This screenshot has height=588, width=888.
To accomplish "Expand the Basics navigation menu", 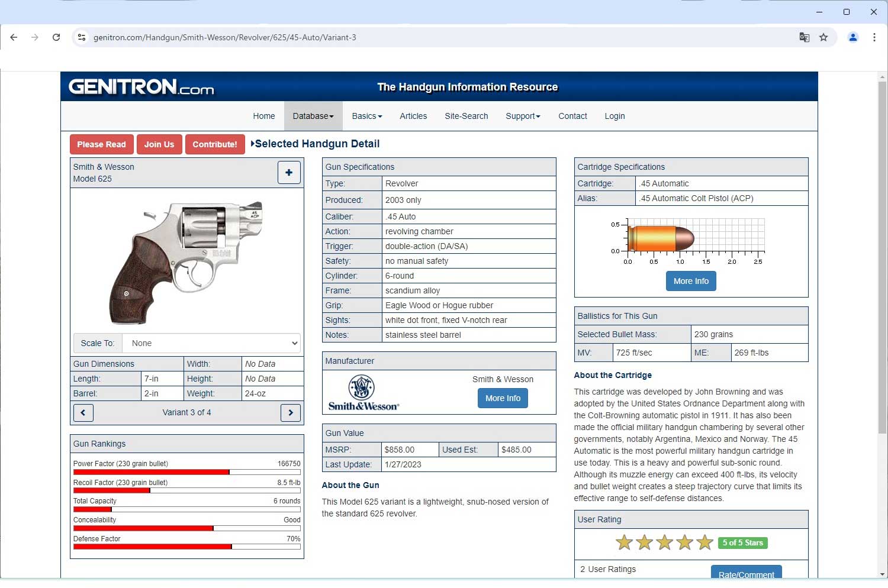I will pyautogui.click(x=366, y=116).
